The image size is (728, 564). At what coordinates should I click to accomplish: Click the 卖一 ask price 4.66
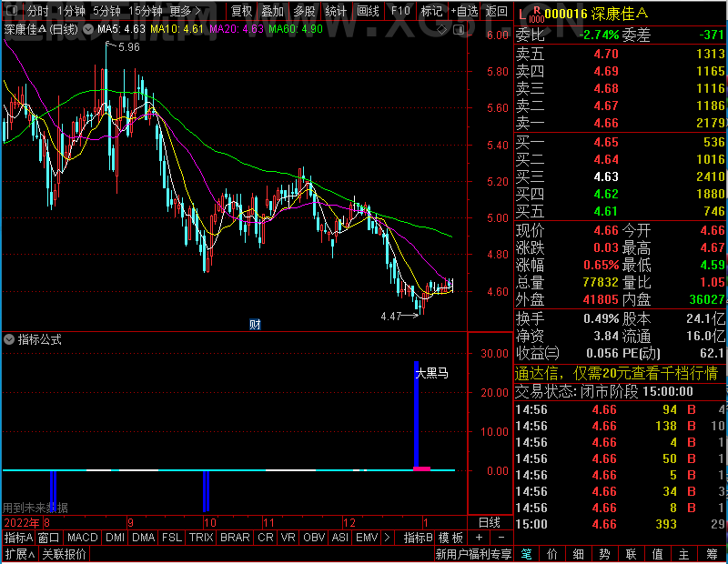point(606,123)
